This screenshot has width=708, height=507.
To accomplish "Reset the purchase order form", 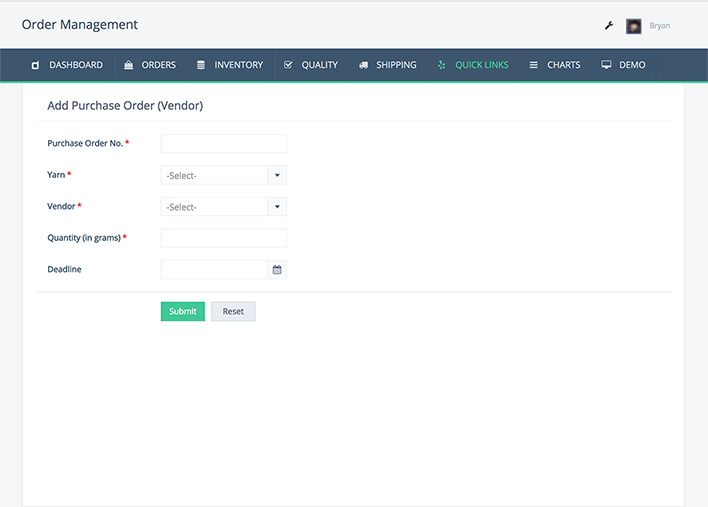I will [233, 312].
